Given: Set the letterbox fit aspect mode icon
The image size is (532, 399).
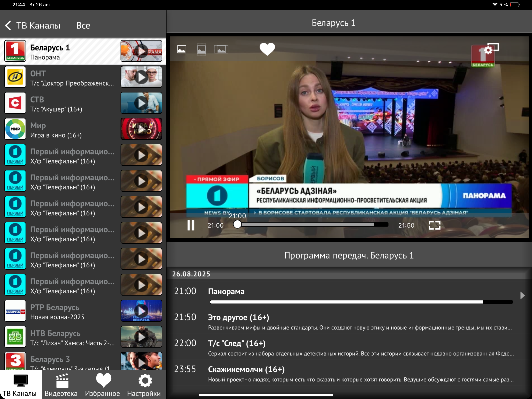Looking at the screenshot, I should pyautogui.click(x=202, y=49).
